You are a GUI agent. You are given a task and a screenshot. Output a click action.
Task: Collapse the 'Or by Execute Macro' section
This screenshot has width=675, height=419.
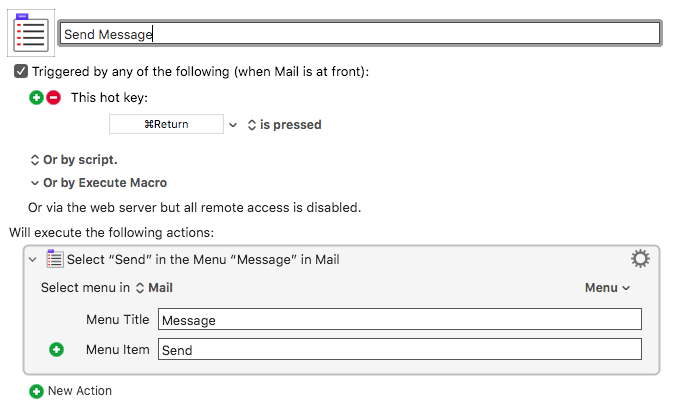pos(99,183)
